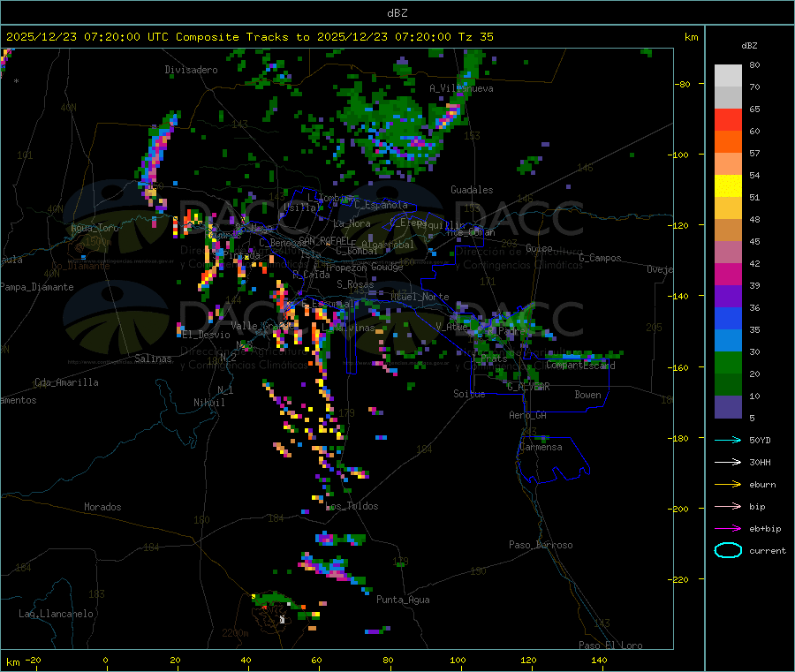
Task: Click the Divisadero place label
Action: [191, 70]
